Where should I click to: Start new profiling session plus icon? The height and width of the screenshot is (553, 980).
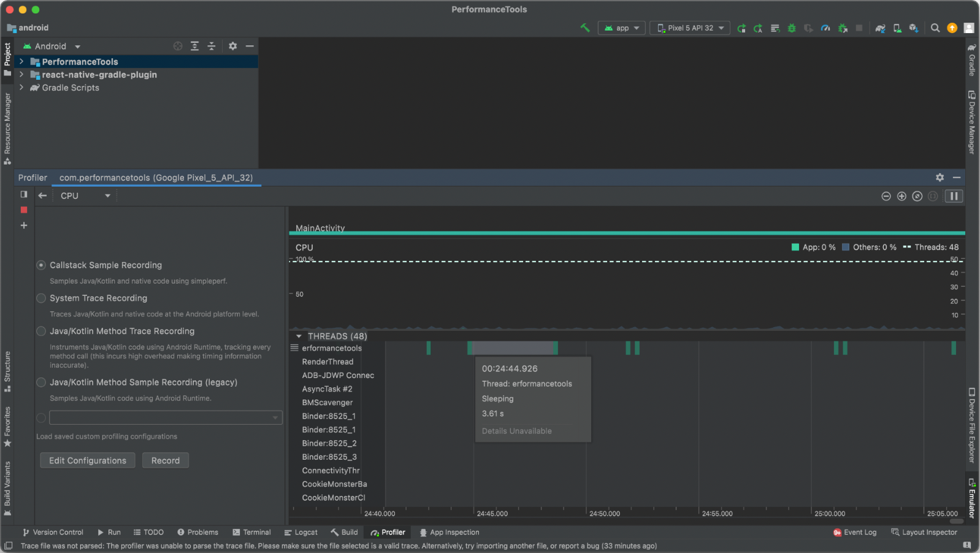click(x=24, y=225)
